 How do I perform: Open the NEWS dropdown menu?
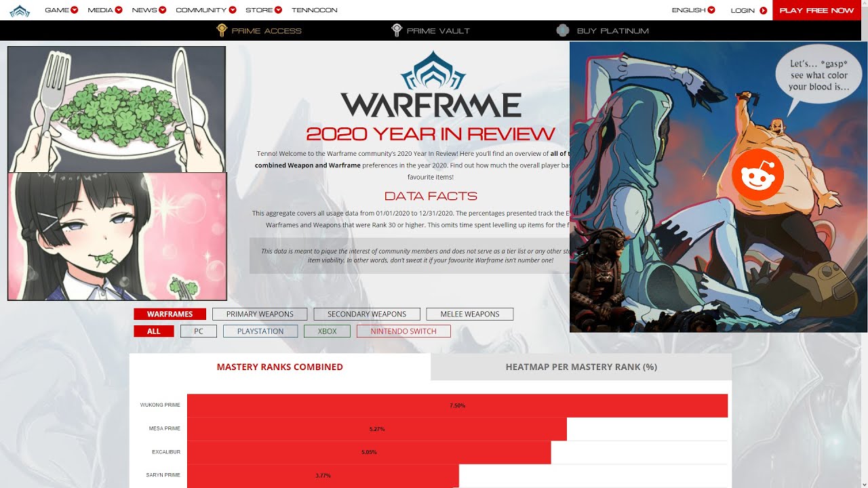(149, 10)
